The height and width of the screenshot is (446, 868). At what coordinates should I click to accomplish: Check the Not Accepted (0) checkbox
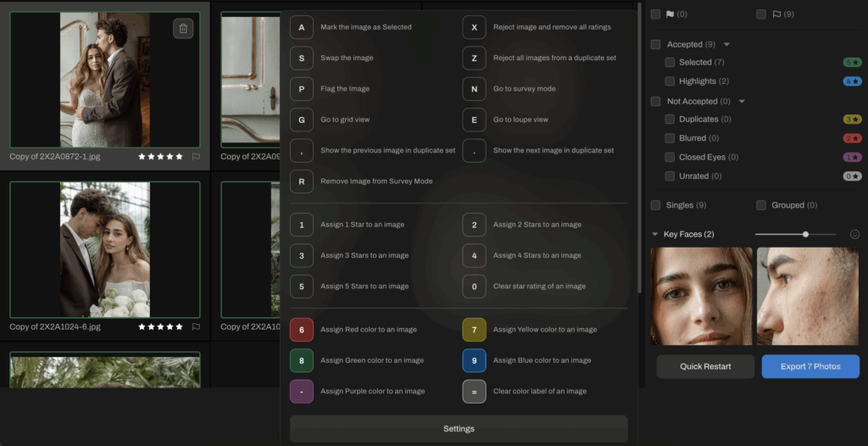point(655,102)
